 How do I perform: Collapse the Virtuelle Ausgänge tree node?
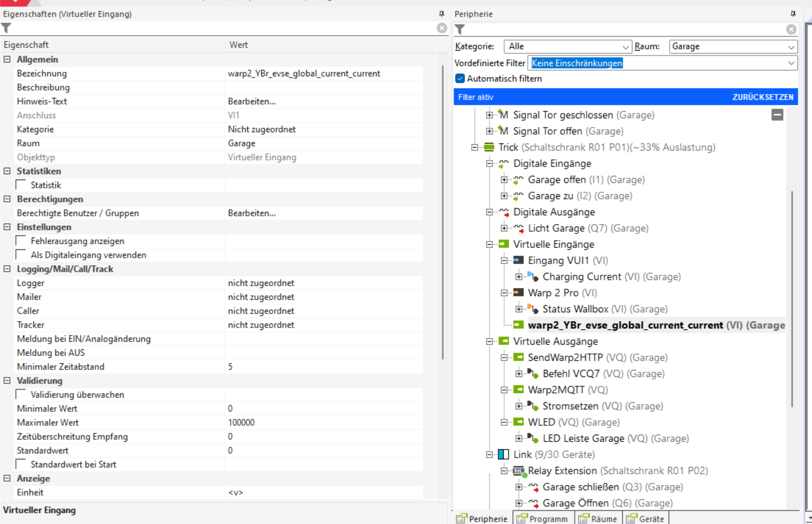point(490,341)
